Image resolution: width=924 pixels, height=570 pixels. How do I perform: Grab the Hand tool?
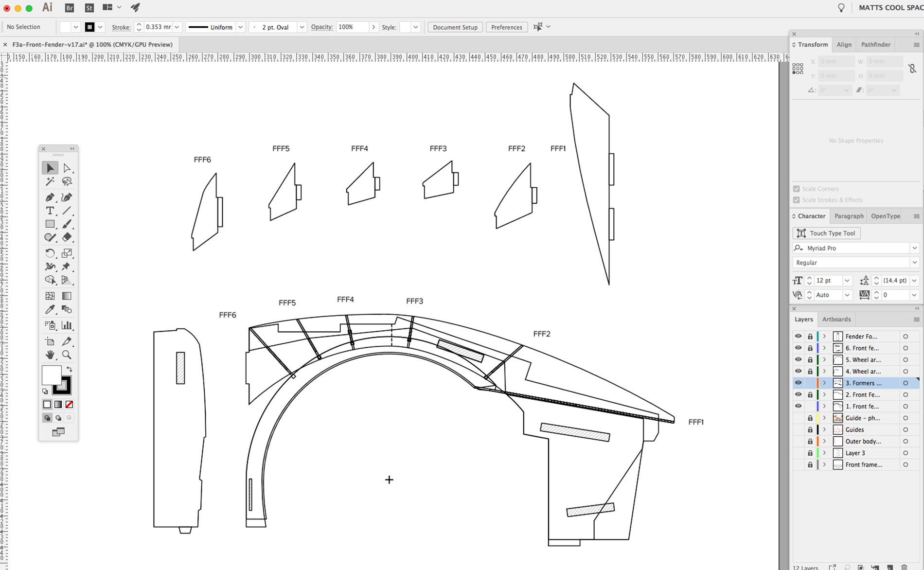[x=50, y=355]
